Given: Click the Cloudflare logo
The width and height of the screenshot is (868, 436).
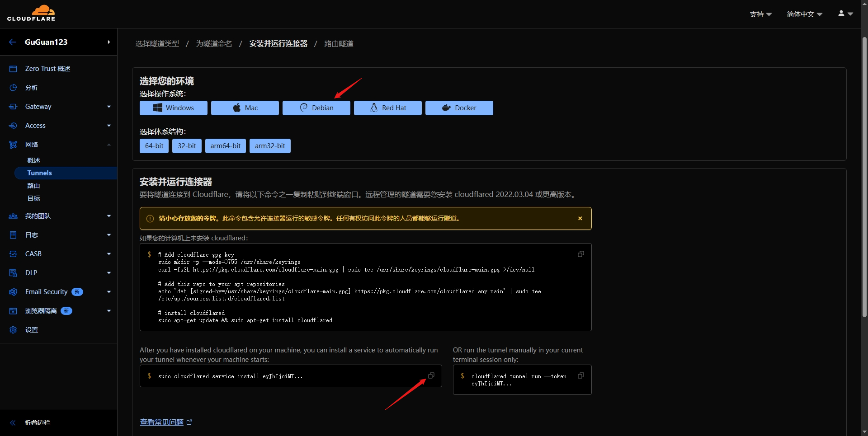Looking at the screenshot, I should 31,13.
